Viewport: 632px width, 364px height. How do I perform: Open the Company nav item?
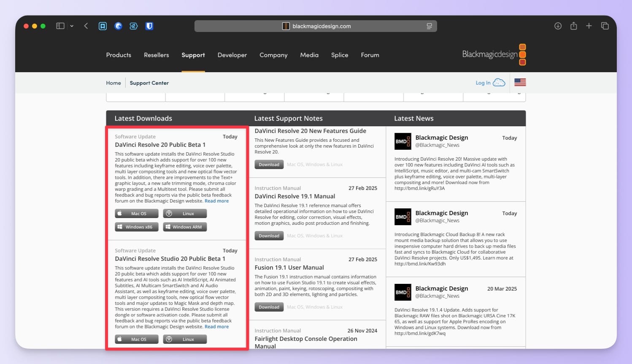tap(273, 55)
